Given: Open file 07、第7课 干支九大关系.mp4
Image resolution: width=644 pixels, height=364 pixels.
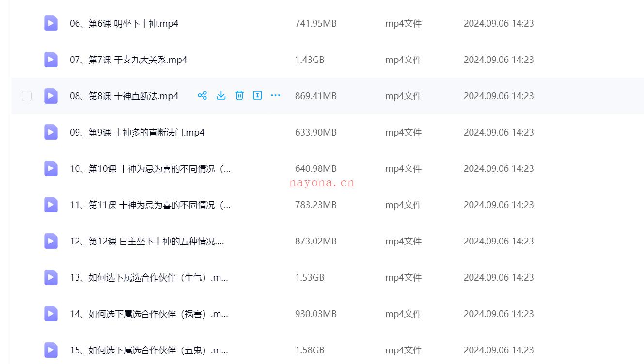Looking at the screenshot, I should [128, 60].
